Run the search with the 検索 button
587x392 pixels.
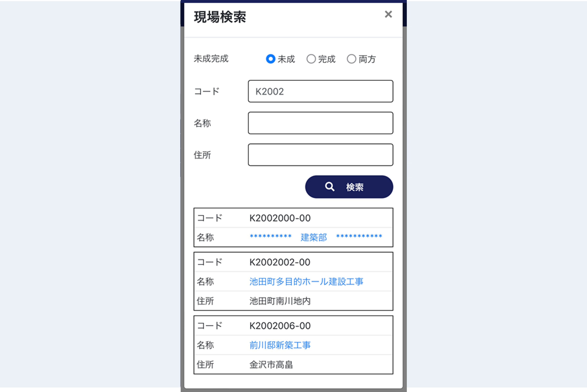[349, 187]
